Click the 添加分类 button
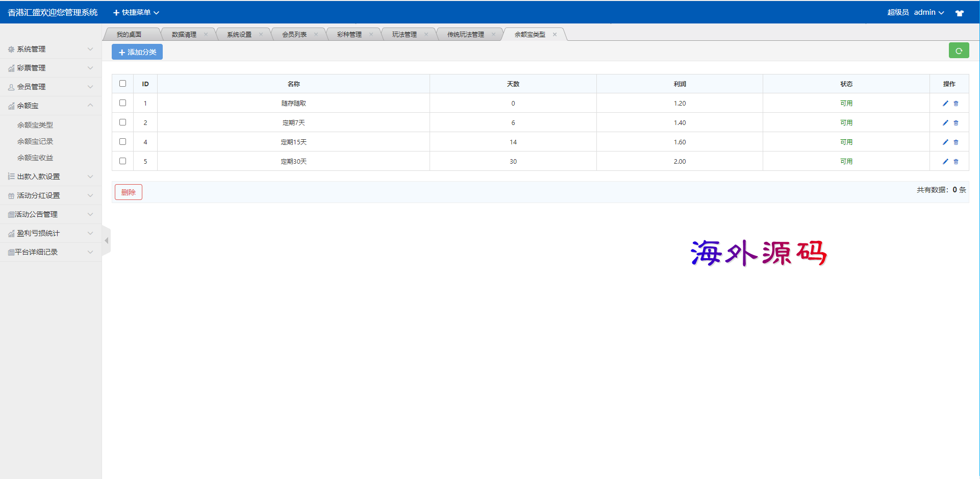This screenshot has height=479, width=980. [x=137, y=52]
